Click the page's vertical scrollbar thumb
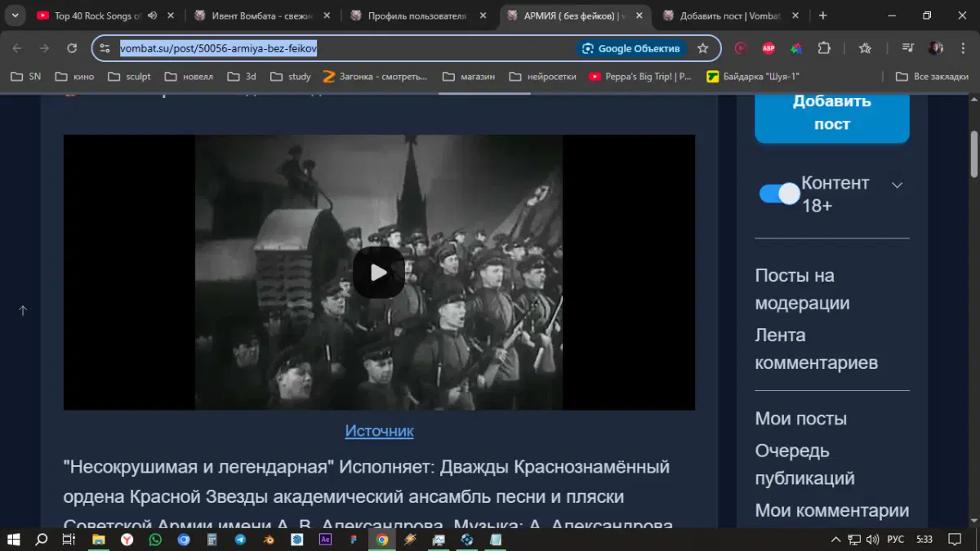This screenshot has height=551, width=980. click(x=973, y=153)
